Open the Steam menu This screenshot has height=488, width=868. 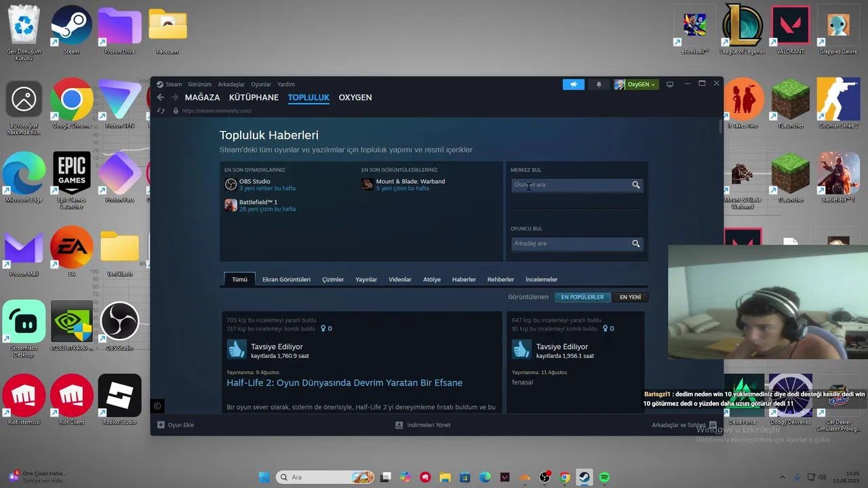coord(174,85)
